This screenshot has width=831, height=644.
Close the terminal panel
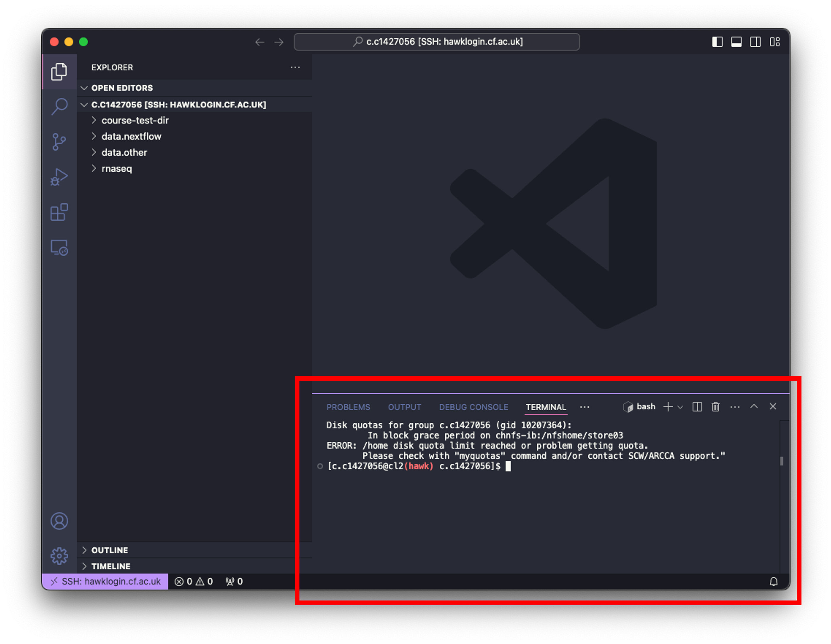[773, 406]
